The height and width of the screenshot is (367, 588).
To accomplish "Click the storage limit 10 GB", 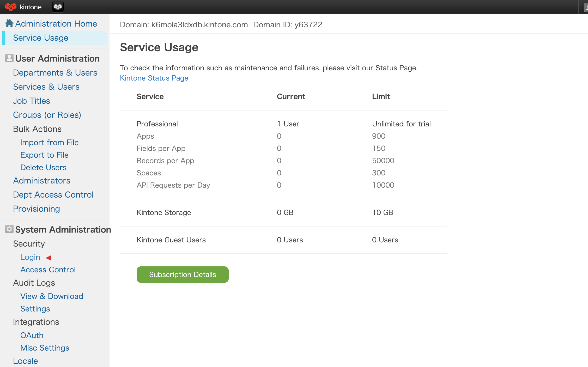I will (x=383, y=212).
